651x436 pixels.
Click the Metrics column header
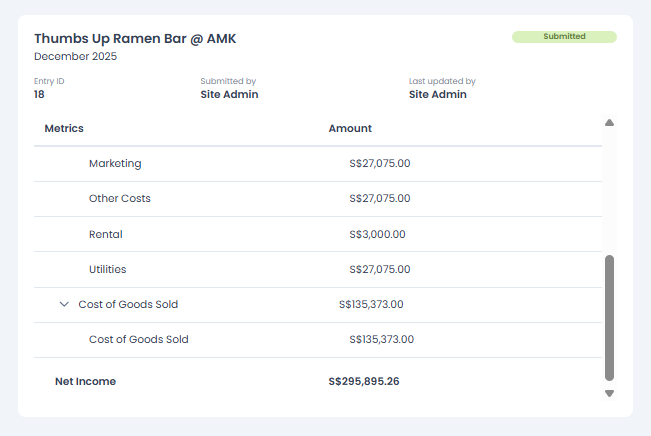64,128
